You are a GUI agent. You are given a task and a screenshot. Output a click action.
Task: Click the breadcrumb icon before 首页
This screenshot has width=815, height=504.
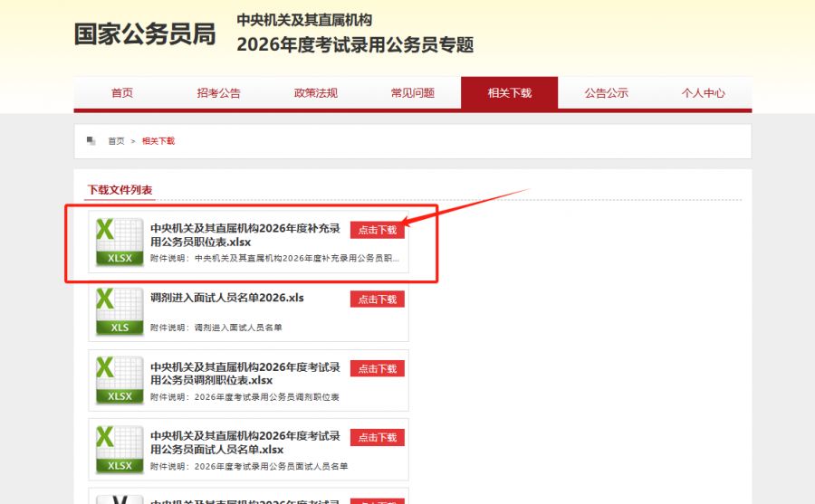point(91,141)
